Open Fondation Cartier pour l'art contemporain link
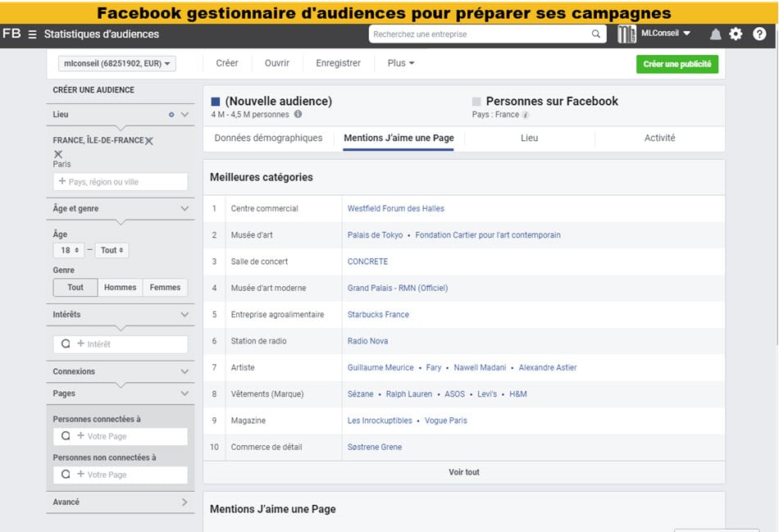Viewport: 779px width, 532px height. coord(488,235)
